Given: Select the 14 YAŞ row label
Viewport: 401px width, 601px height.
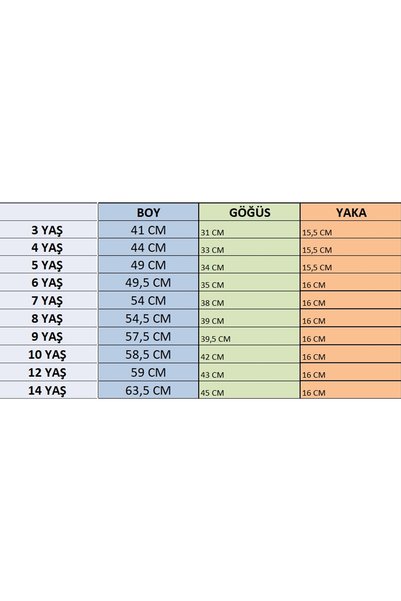Looking at the screenshot, I should click(48, 391).
